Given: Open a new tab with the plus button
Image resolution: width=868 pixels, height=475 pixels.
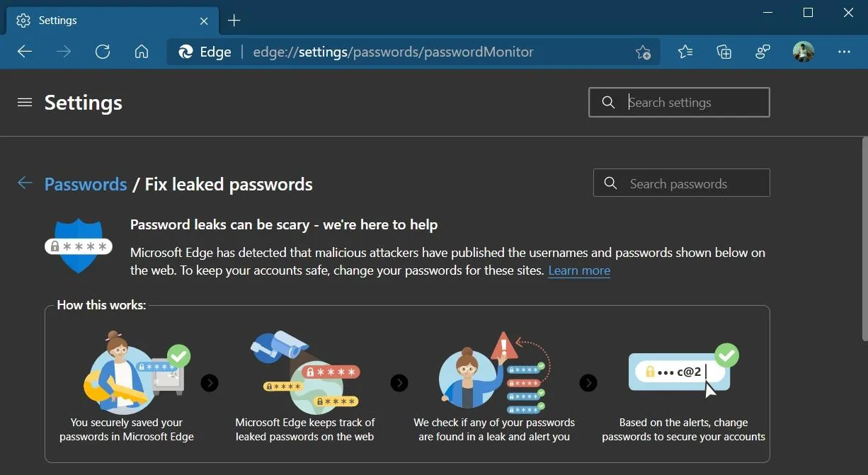Looking at the screenshot, I should 234,21.
